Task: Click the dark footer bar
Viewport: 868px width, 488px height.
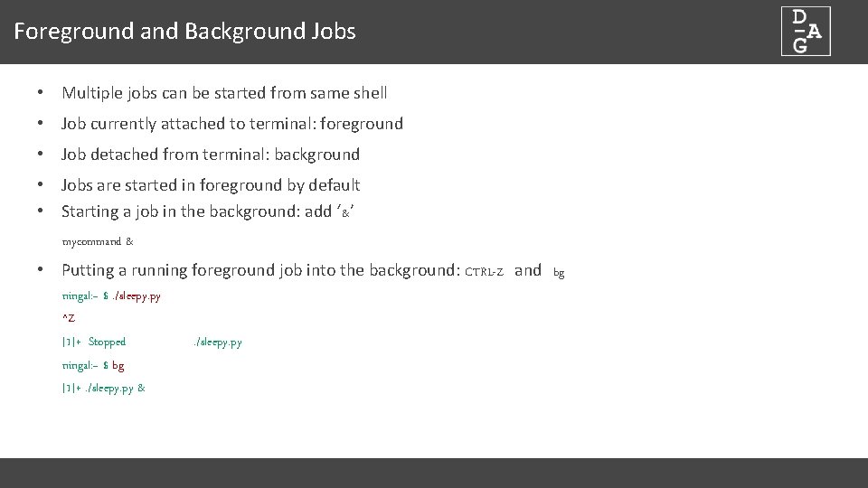Action: [x=434, y=473]
